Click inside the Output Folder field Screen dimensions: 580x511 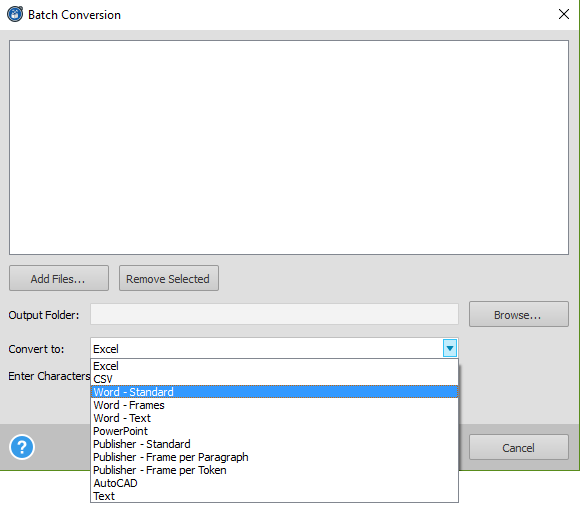point(274,314)
